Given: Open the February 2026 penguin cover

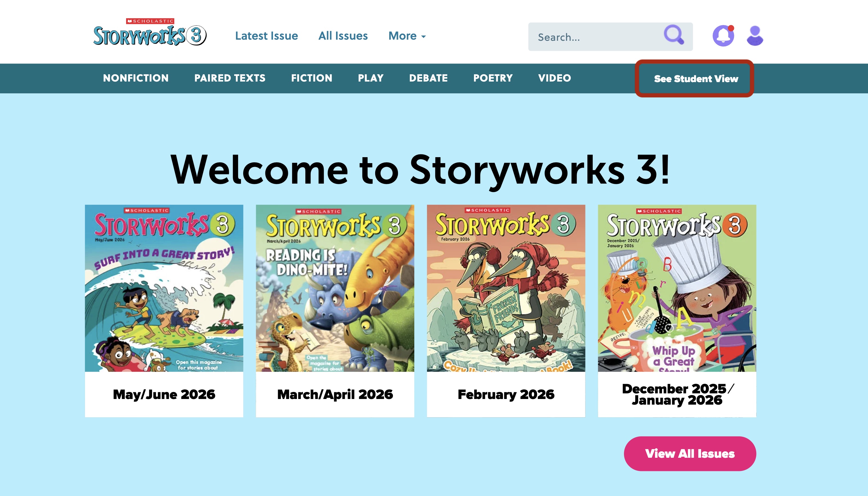Looking at the screenshot, I should coord(506,288).
